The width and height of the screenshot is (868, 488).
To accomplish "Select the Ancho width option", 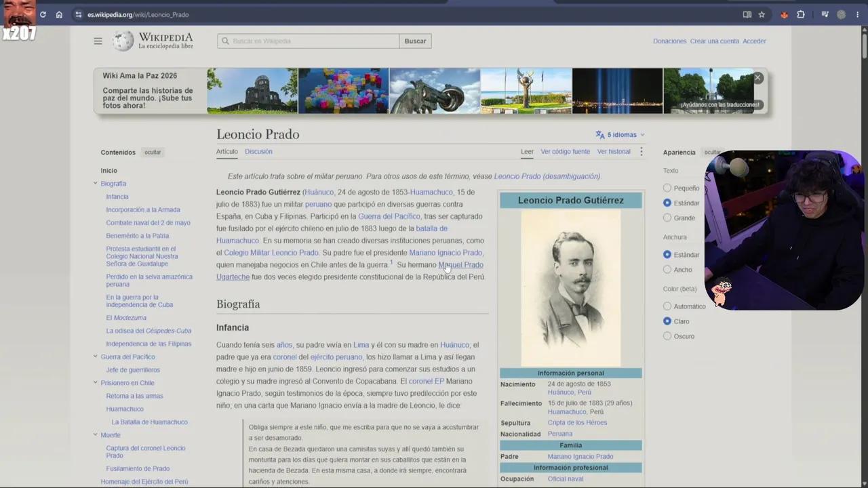I will [667, 270].
